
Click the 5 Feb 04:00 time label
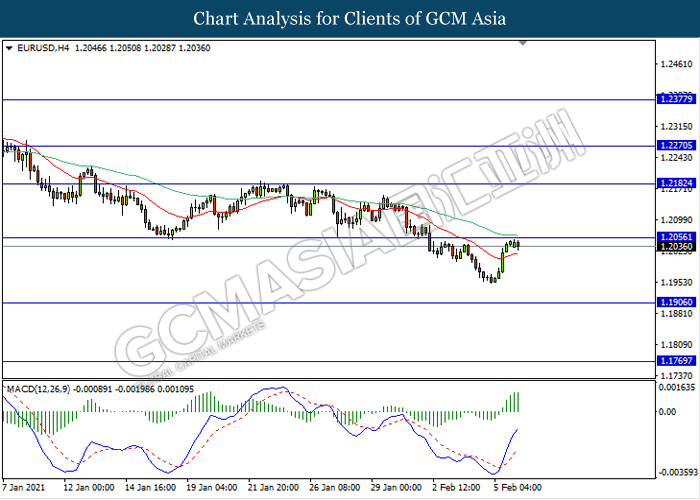pos(518,488)
